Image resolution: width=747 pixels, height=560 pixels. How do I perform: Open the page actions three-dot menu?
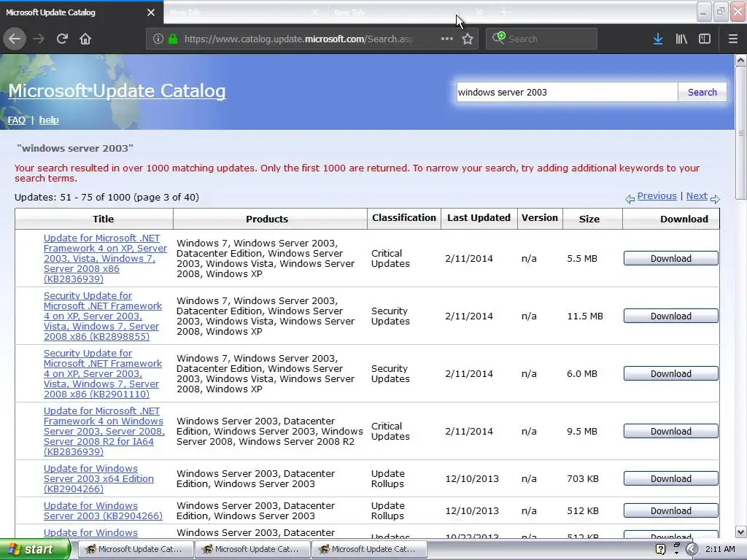pyautogui.click(x=447, y=39)
